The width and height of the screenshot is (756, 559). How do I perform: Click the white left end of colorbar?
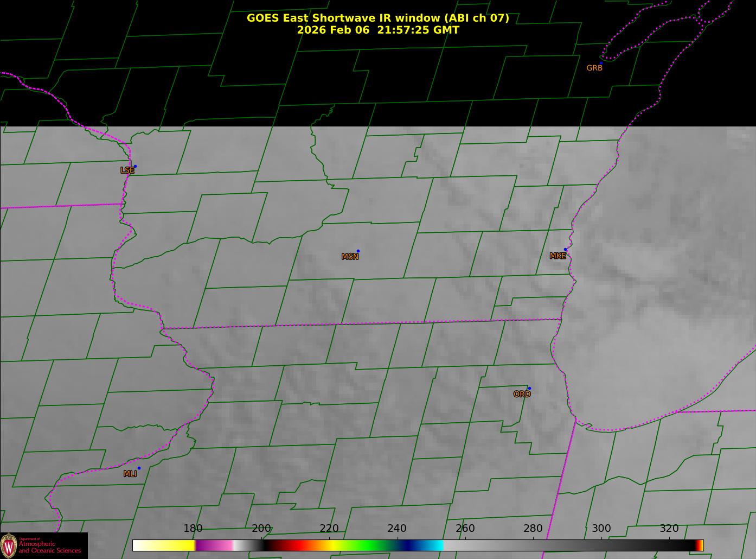[144, 545]
